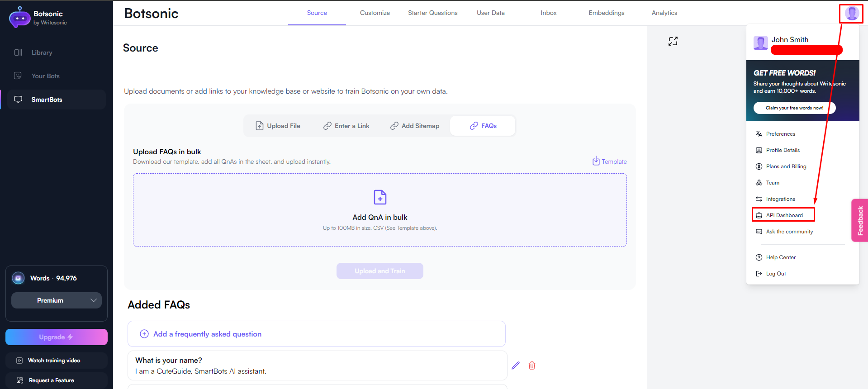Open the 'What is your name?' FAQ entry
The height and width of the screenshot is (389, 868).
click(317, 365)
